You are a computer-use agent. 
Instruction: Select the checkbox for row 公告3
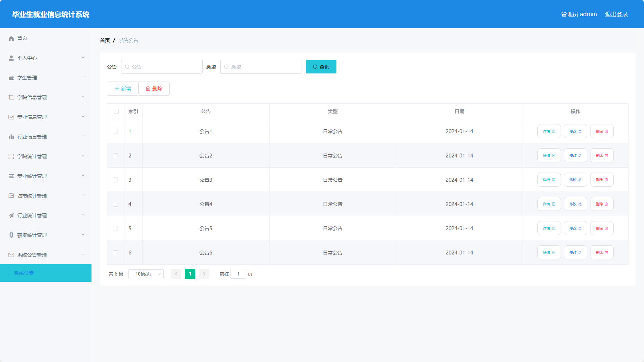pos(115,180)
